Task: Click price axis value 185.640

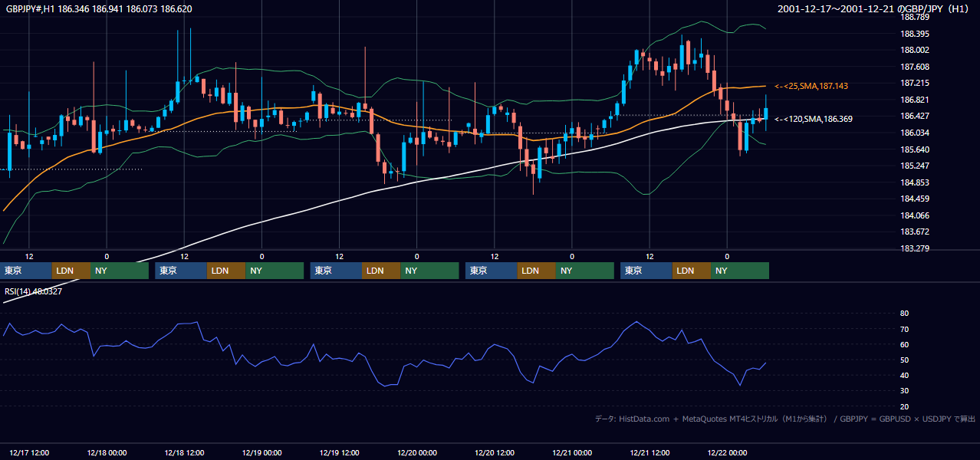Action: [914, 149]
